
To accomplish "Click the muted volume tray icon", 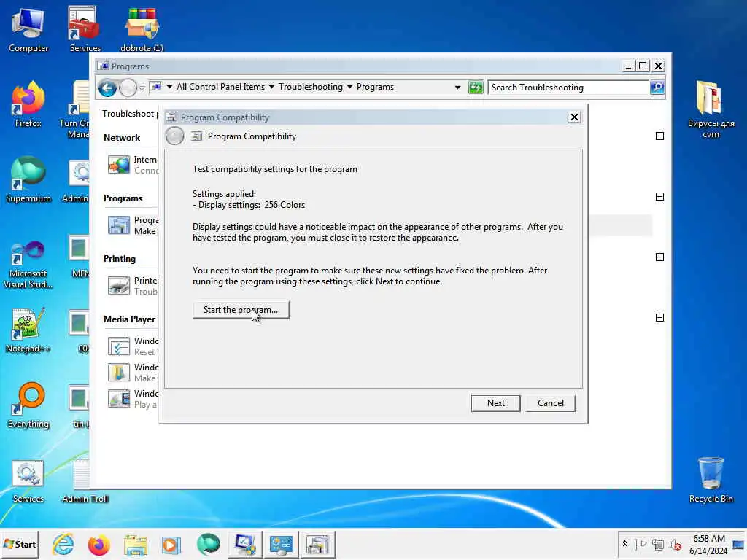I will point(675,544).
